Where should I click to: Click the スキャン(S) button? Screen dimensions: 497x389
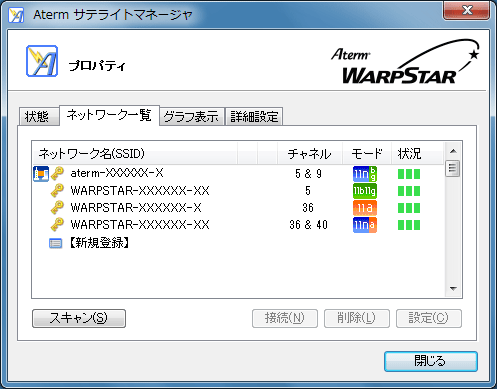click(79, 318)
